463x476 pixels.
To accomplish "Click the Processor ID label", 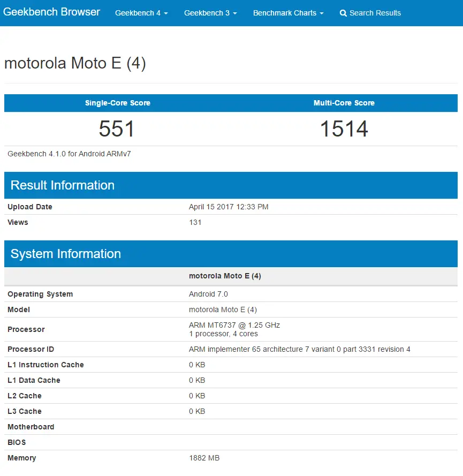I will click(31, 349).
